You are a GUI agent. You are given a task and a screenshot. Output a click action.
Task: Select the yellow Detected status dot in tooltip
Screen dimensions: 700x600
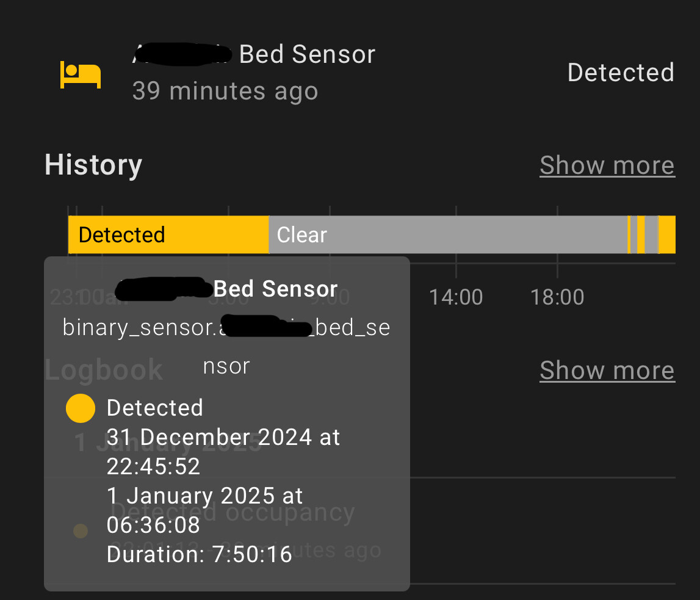[80, 408]
